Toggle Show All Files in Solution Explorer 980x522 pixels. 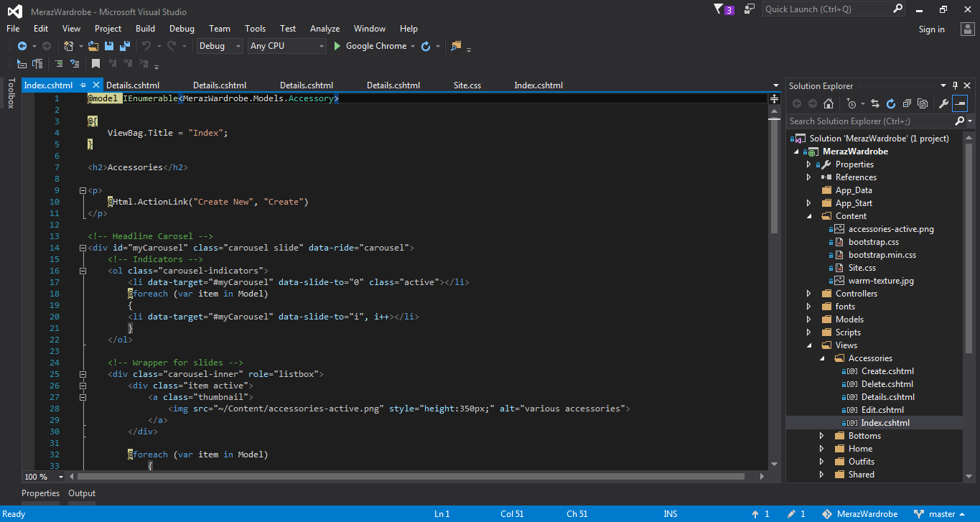tap(923, 103)
